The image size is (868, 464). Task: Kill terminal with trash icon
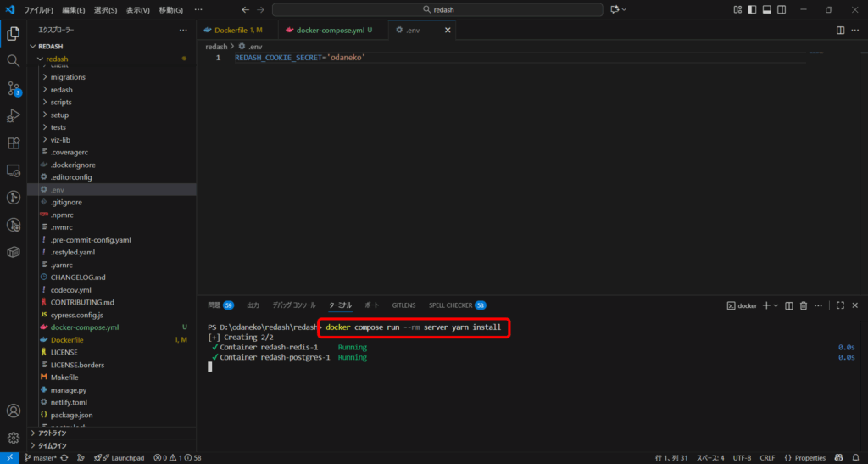(804, 305)
